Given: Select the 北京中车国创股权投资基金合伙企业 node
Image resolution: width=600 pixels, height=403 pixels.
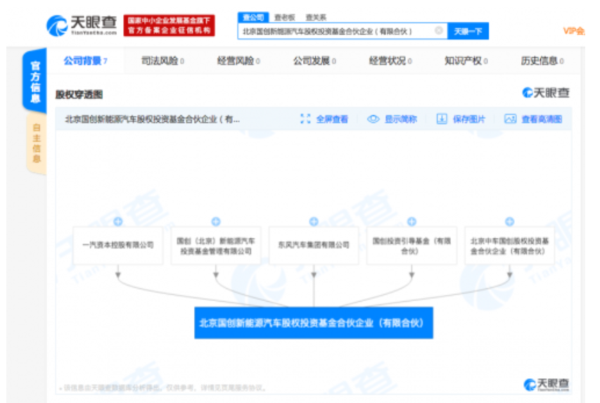Looking at the screenshot, I should click(x=509, y=245).
